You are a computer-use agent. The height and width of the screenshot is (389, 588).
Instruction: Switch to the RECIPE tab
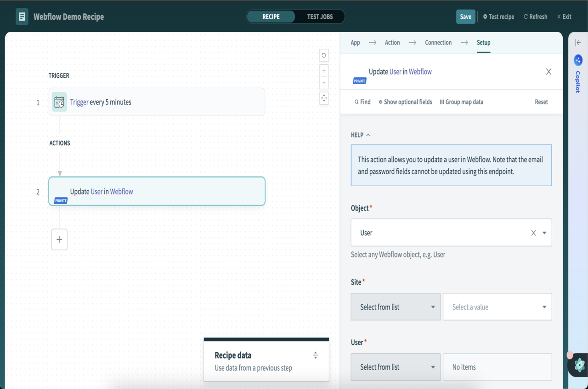point(271,17)
